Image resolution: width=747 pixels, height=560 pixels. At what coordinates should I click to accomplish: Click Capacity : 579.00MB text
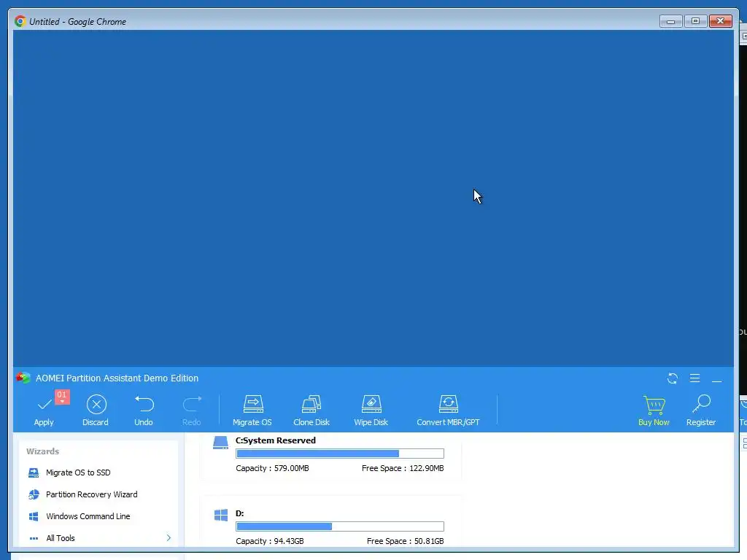point(273,469)
